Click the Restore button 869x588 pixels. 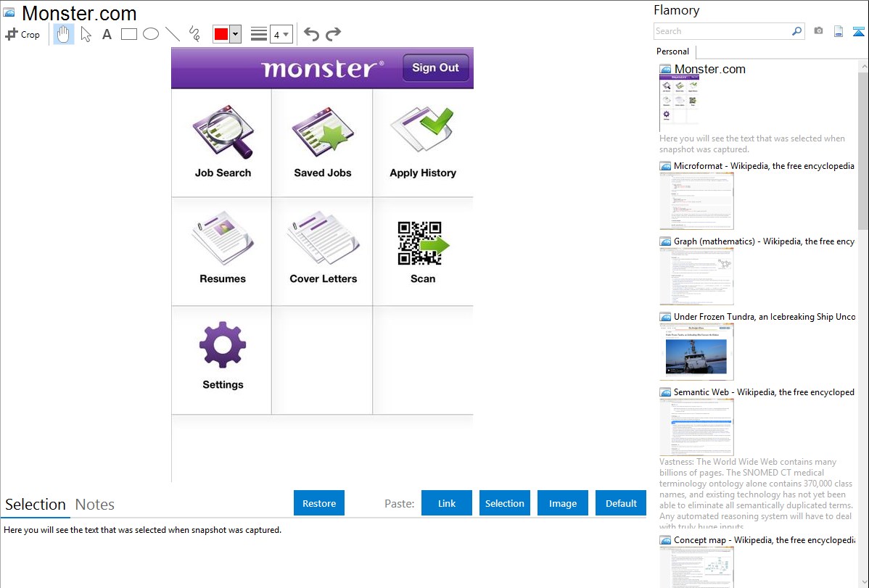319,503
